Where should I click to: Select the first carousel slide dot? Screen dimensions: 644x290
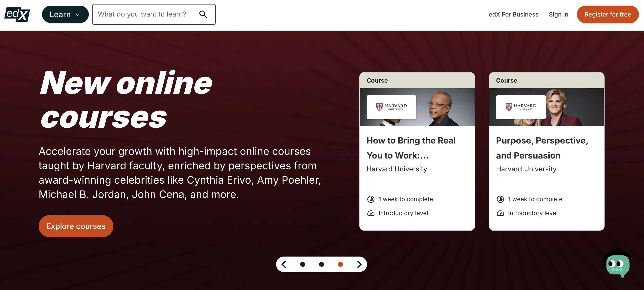pyautogui.click(x=302, y=264)
